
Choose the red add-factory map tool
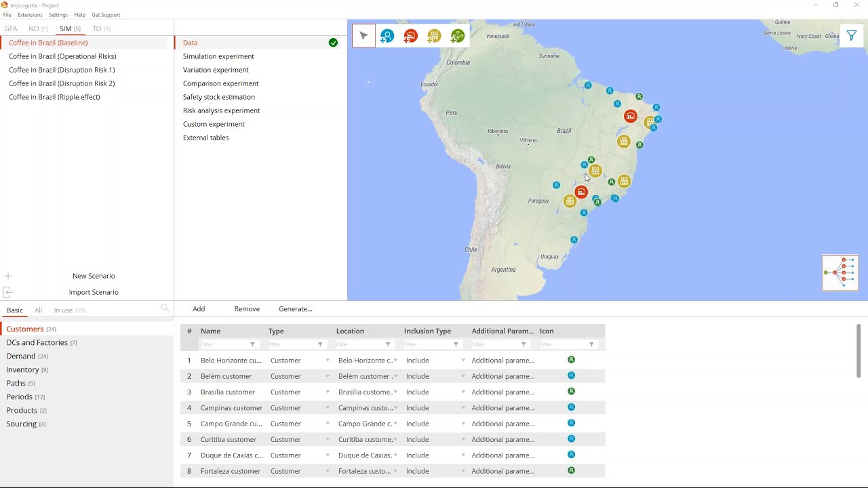tap(411, 36)
